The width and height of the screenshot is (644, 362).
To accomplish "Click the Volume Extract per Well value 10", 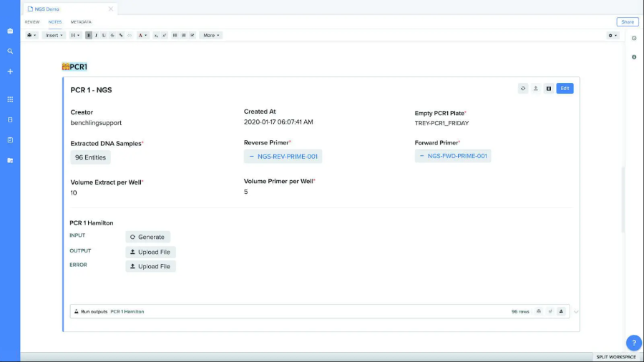I will (x=74, y=193).
